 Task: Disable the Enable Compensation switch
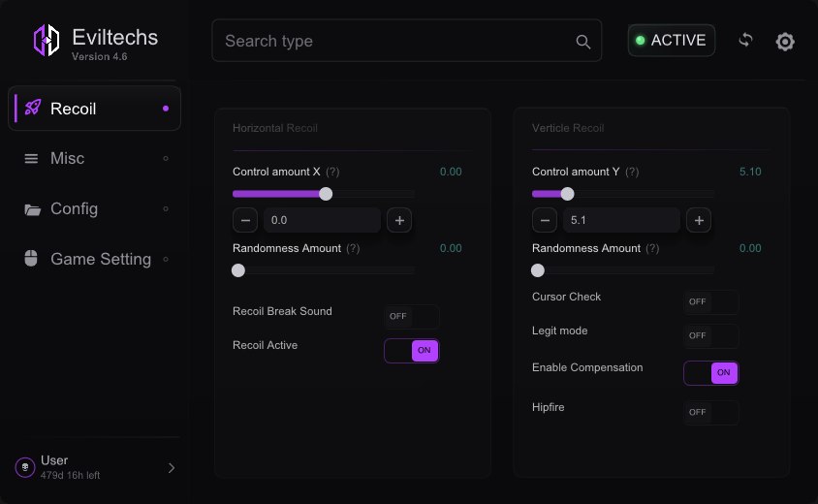coord(711,373)
